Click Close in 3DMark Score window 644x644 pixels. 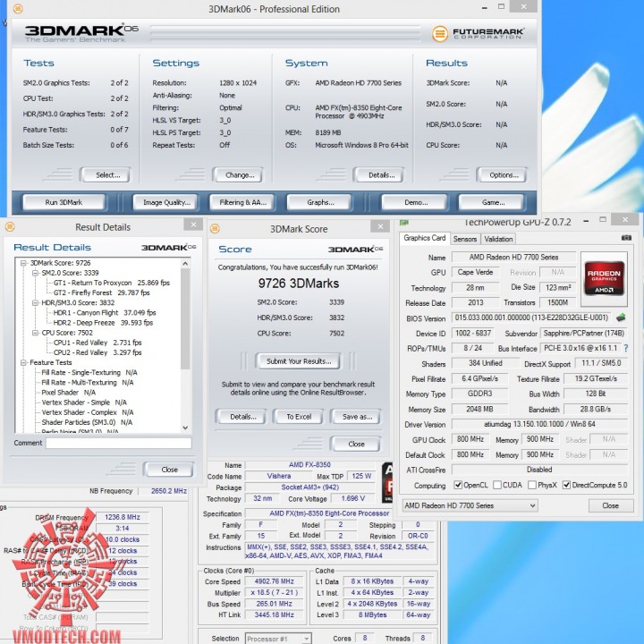point(356,445)
